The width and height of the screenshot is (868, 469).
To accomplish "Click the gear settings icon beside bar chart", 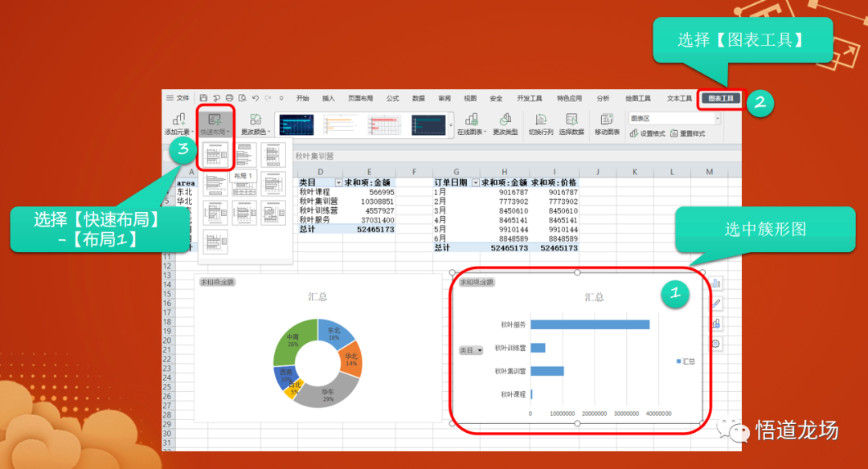I will pos(716,344).
